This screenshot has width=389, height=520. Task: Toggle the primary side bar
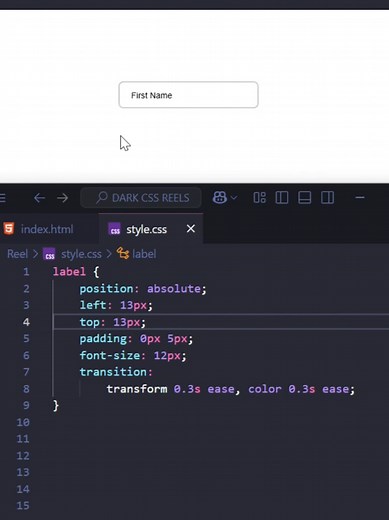pos(282,198)
